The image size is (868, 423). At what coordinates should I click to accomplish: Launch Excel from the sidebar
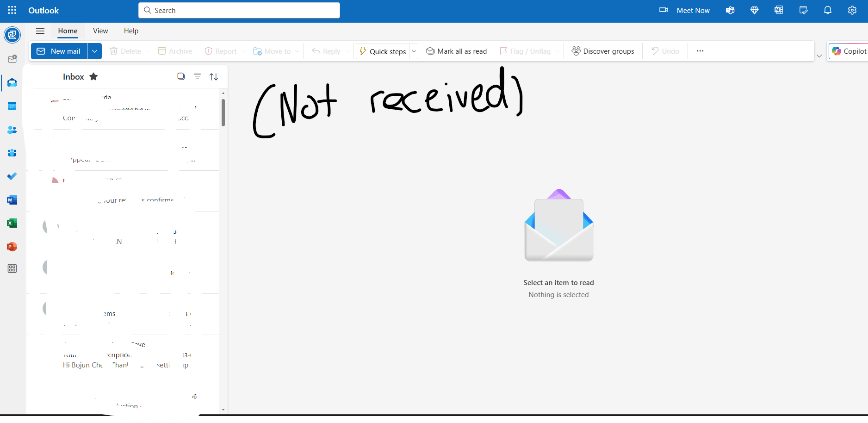coord(12,223)
